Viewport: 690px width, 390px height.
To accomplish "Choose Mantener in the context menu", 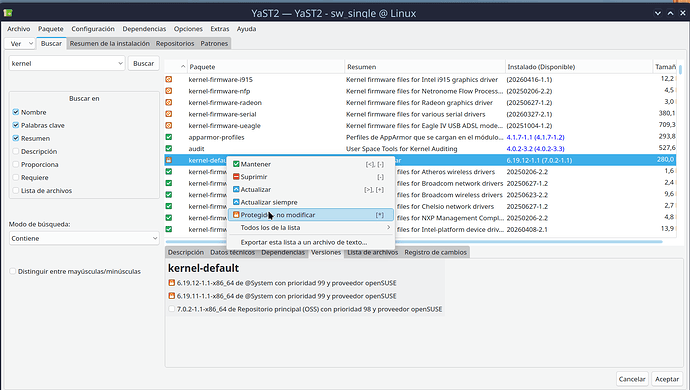I will (311, 164).
